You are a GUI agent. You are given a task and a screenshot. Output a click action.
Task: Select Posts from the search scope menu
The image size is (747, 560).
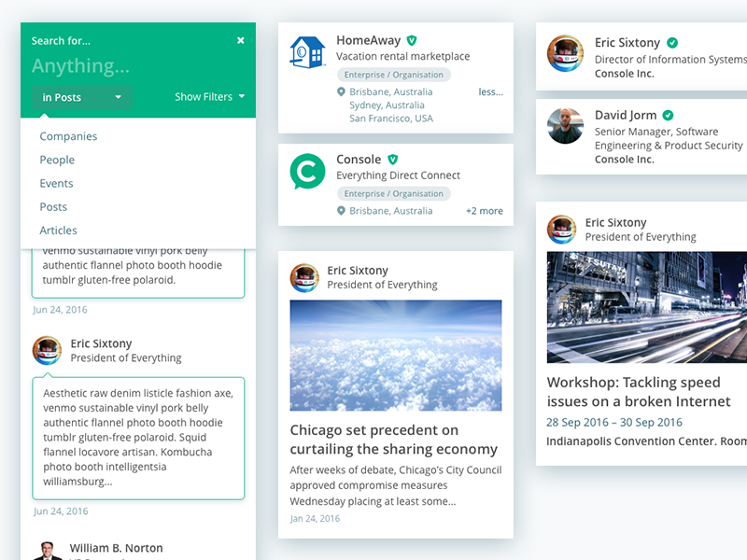point(53,206)
